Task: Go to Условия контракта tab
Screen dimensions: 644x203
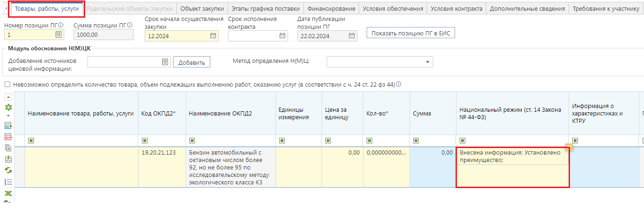Action: click(456, 9)
